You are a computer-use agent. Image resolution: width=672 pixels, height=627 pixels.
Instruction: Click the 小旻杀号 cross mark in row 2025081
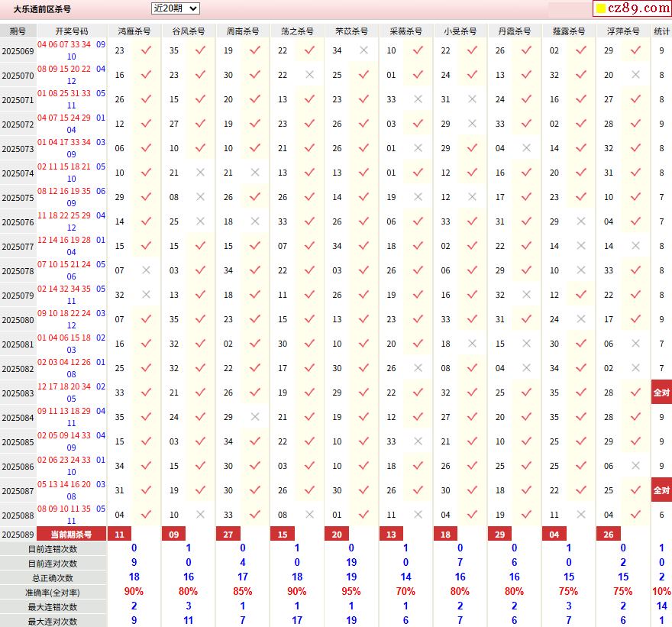pos(472,344)
